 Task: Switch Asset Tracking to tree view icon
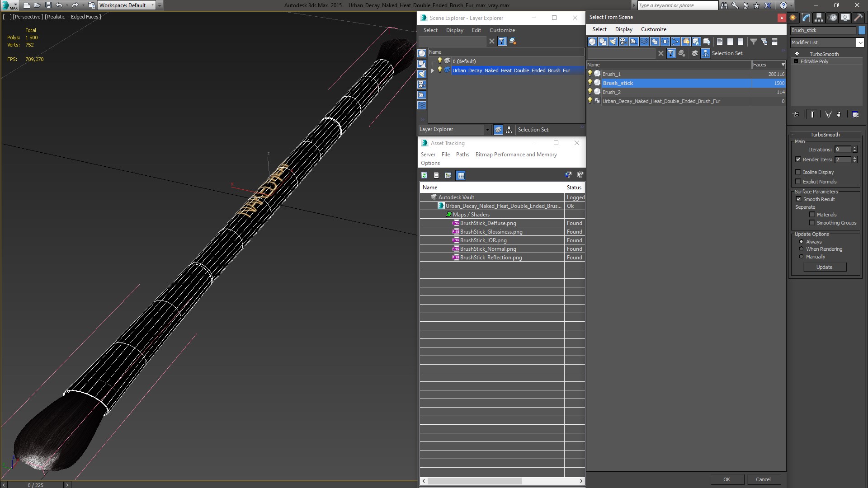[448, 175]
